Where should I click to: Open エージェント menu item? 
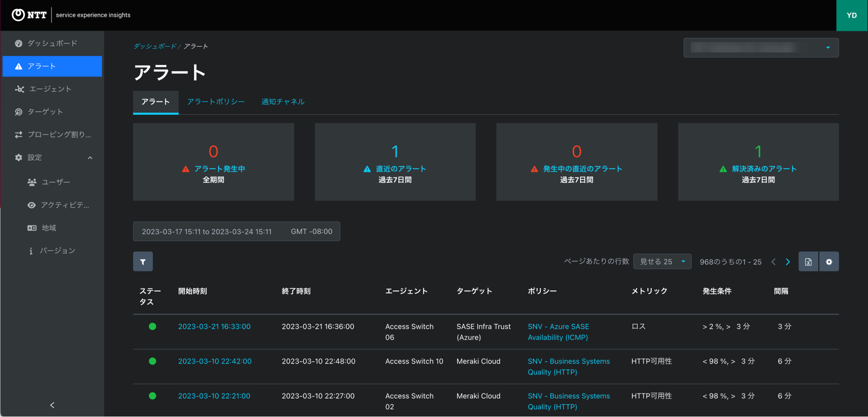point(52,89)
